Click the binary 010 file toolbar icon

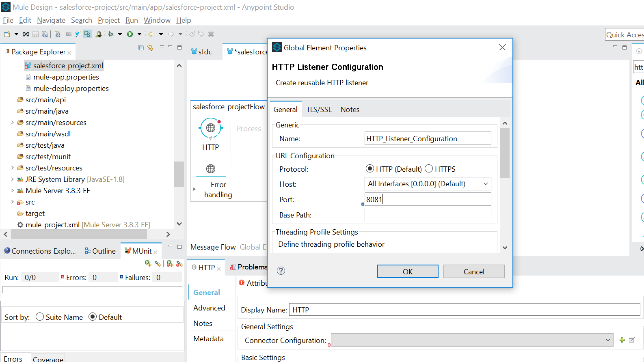tap(57, 34)
